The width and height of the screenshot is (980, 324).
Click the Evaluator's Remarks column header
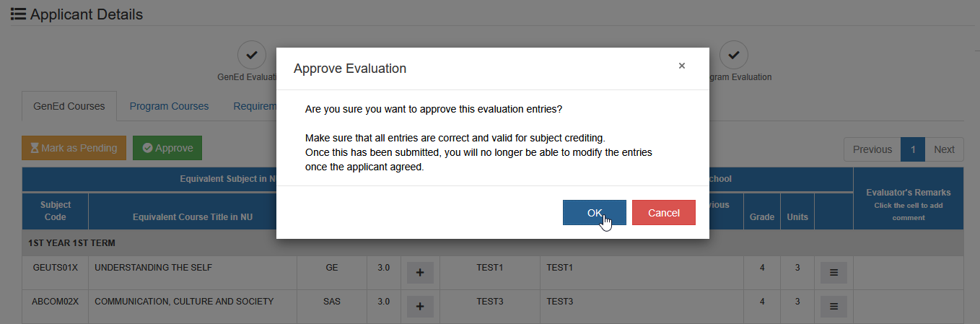coord(908,199)
